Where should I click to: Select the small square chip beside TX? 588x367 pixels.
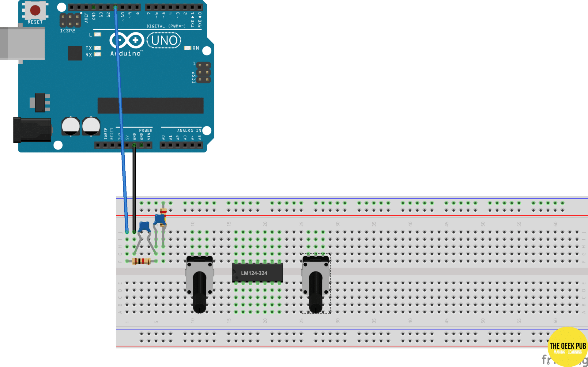click(75, 53)
